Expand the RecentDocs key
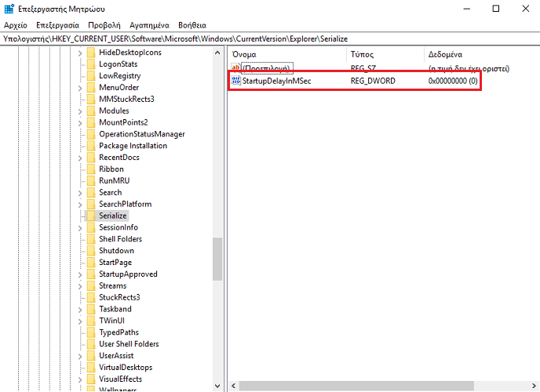 click(80, 158)
